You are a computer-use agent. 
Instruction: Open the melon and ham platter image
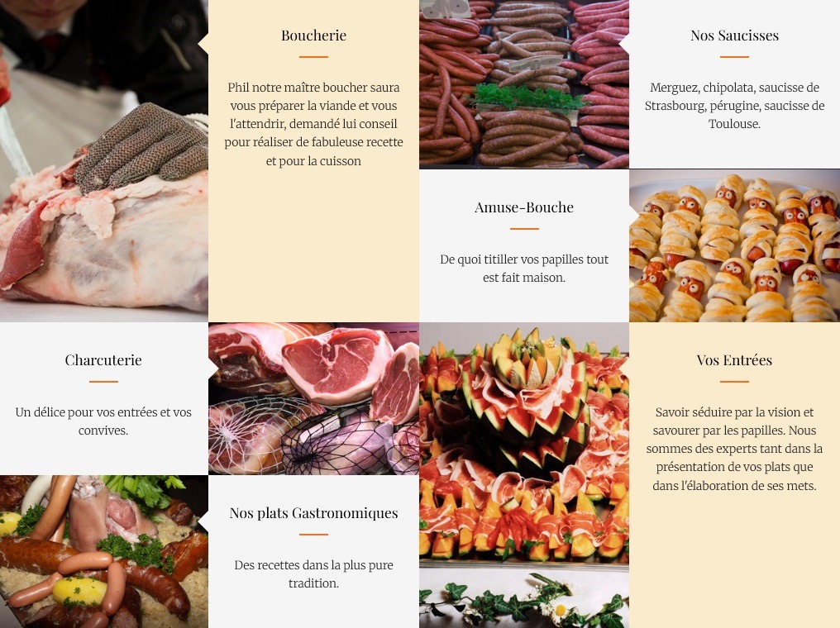pos(524,445)
